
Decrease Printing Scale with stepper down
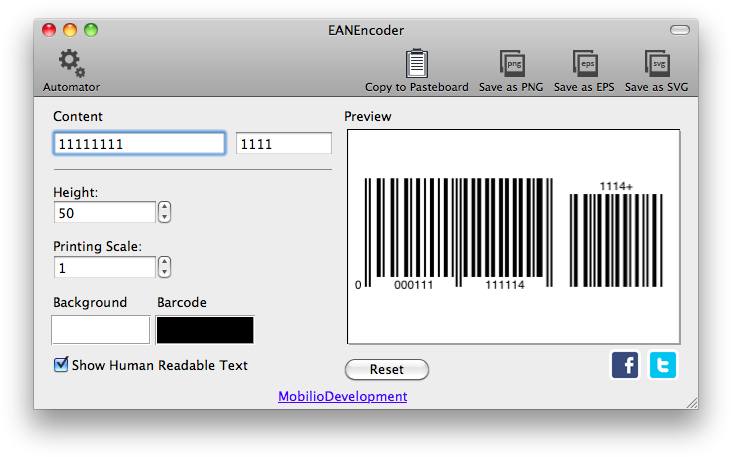point(165,272)
